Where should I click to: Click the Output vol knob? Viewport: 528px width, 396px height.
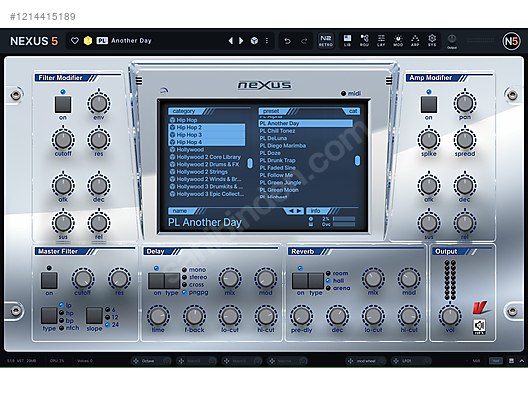pyautogui.click(x=450, y=316)
